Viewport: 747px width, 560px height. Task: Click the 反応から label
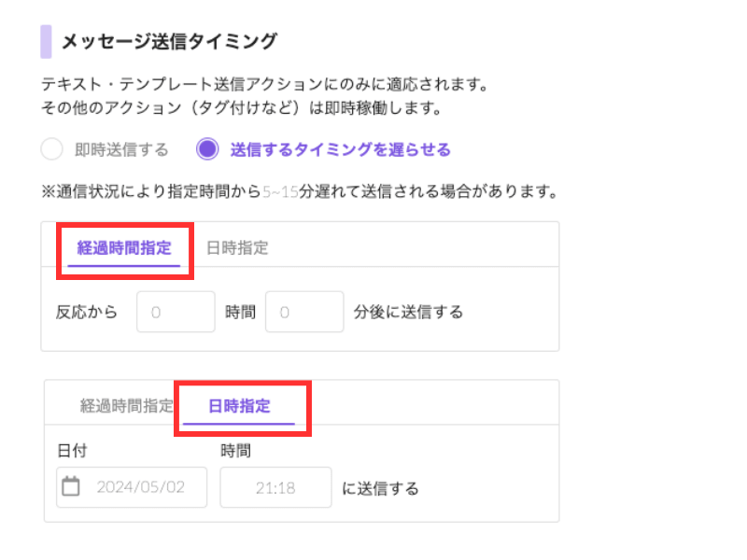(x=87, y=312)
